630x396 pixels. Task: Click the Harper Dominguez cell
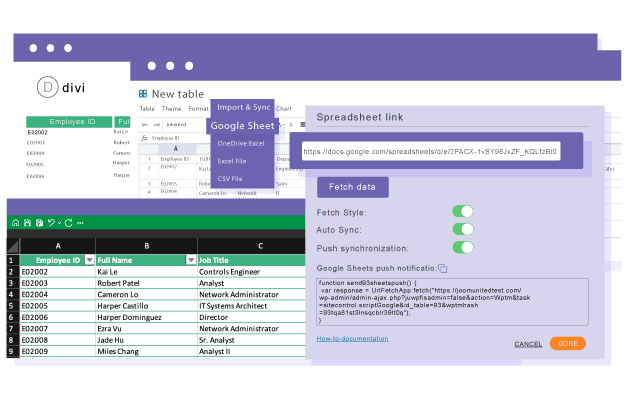click(147, 317)
